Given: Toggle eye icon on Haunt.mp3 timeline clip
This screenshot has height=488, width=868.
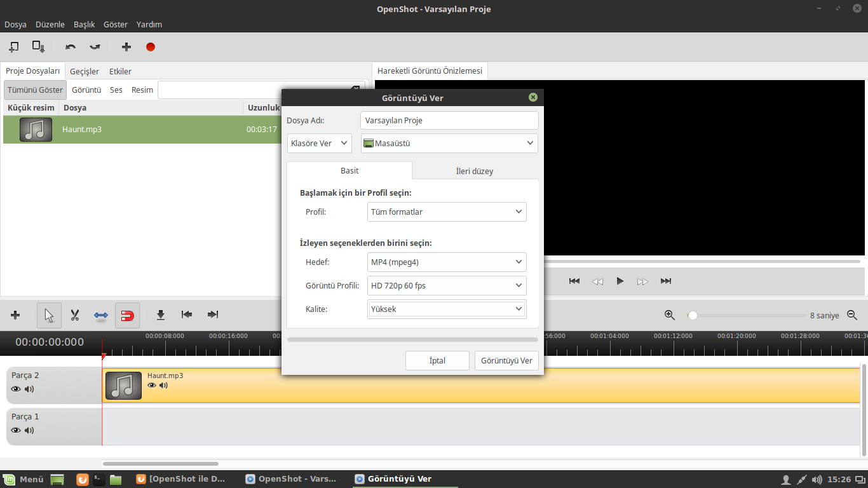Looking at the screenshot, I should pyautogui.click(x=152, y=385).
